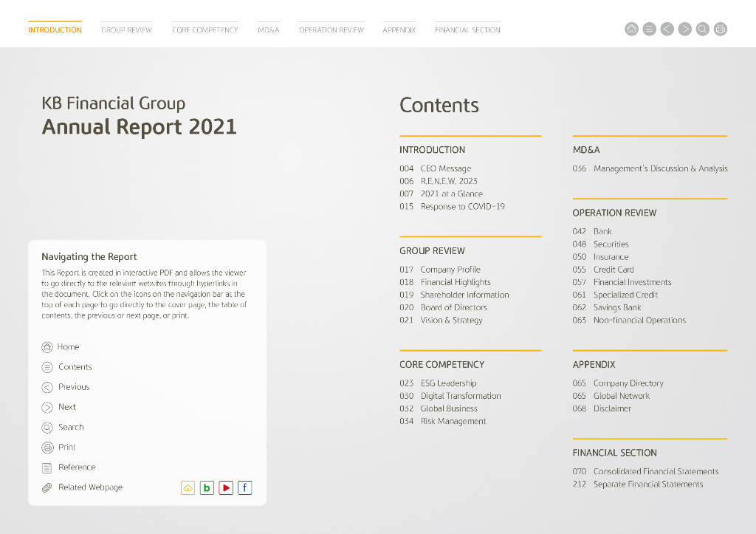Image resolution: width=756 pixels, height=534 pixels.
Task: Go to ESG Leadership entry
Action: (438, 383)
